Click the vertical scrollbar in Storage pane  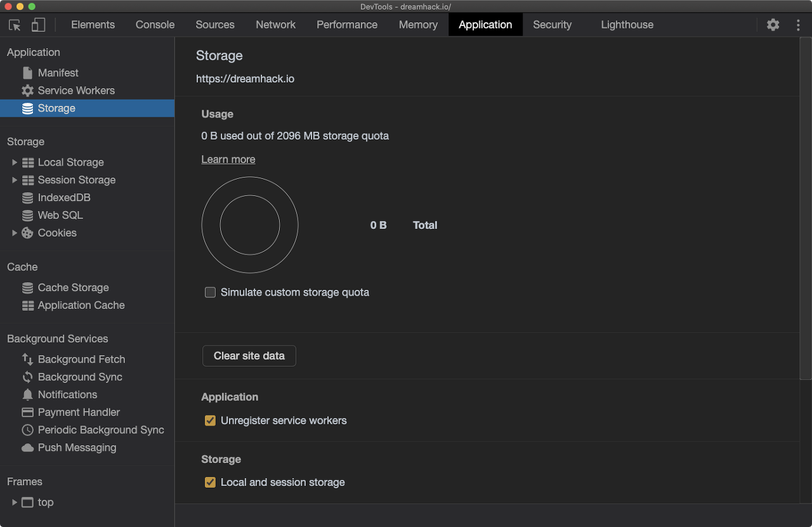pyautogui.click(x=806, y=208)
